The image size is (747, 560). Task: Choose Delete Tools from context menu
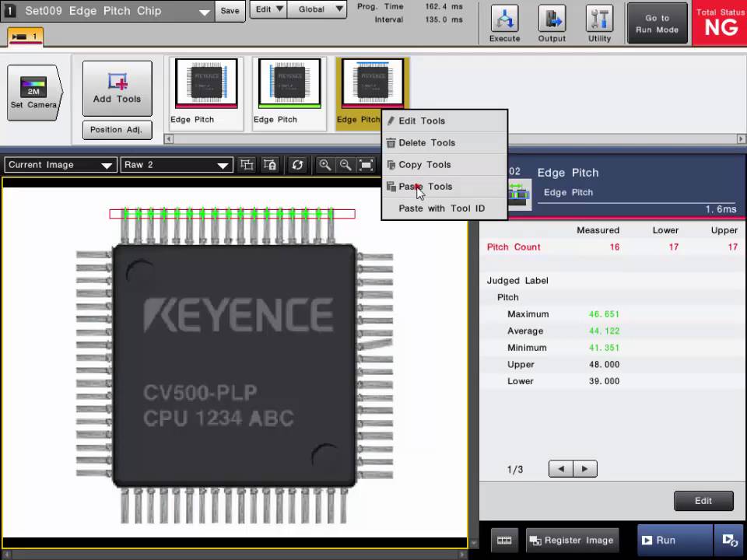[x=444, y=143]
